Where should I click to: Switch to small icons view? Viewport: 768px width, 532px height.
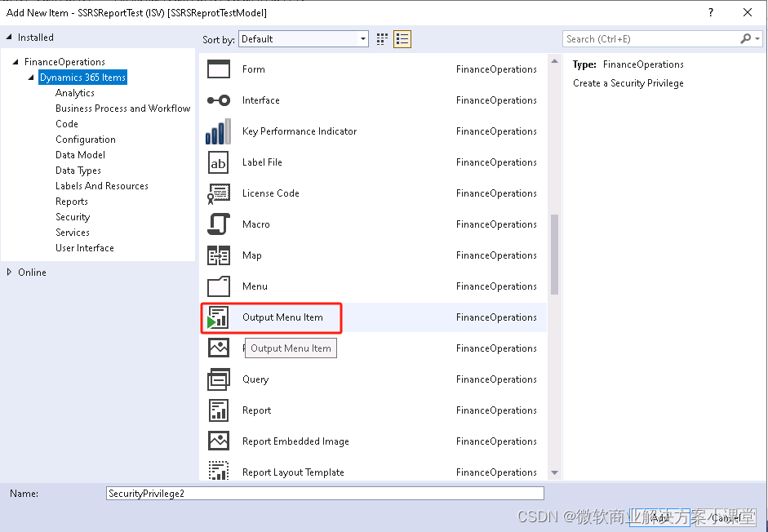pyautogui.click(x=382, y=39)
